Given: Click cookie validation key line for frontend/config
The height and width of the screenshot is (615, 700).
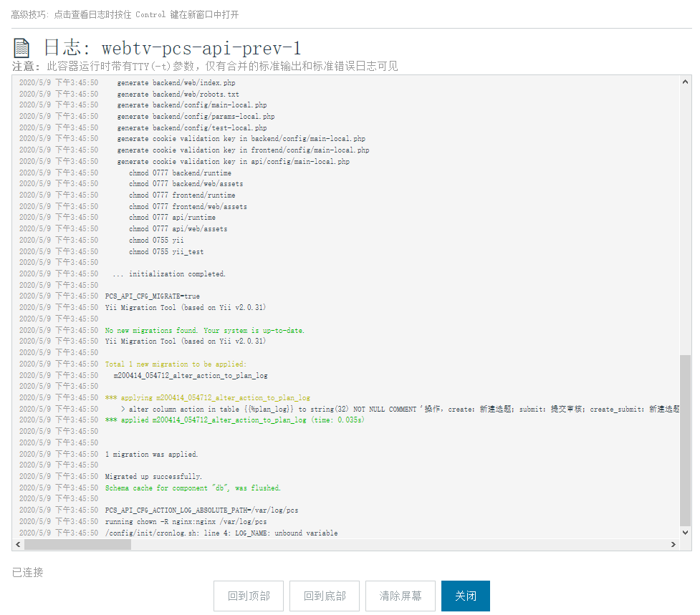Looking at the screenshot, I should coord(243,150).
